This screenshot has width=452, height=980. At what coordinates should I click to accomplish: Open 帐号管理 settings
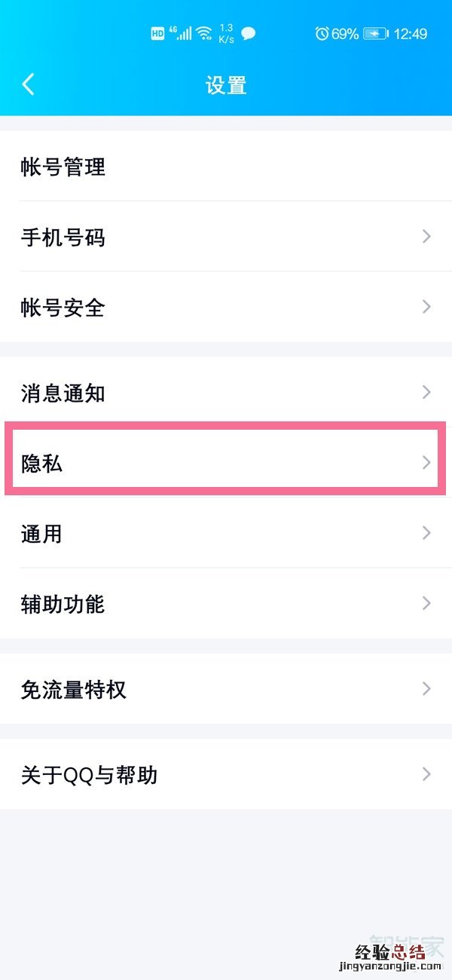[x=63, y=167]
